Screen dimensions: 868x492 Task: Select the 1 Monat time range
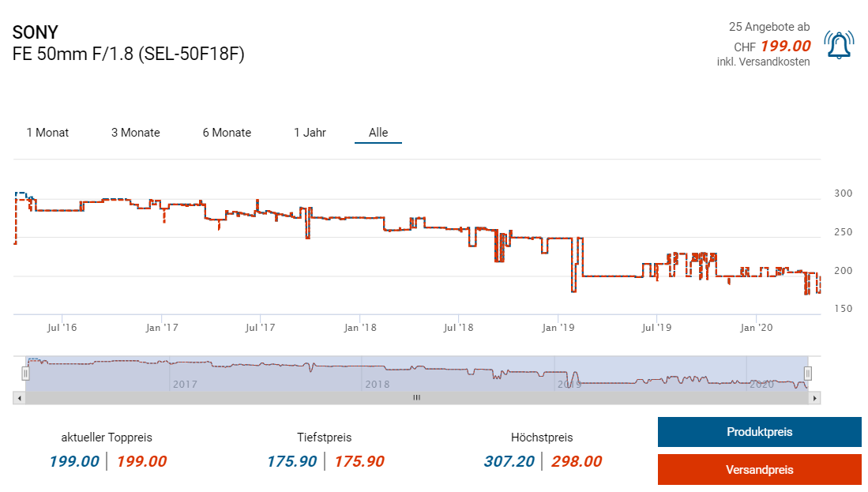coord(47,133)
